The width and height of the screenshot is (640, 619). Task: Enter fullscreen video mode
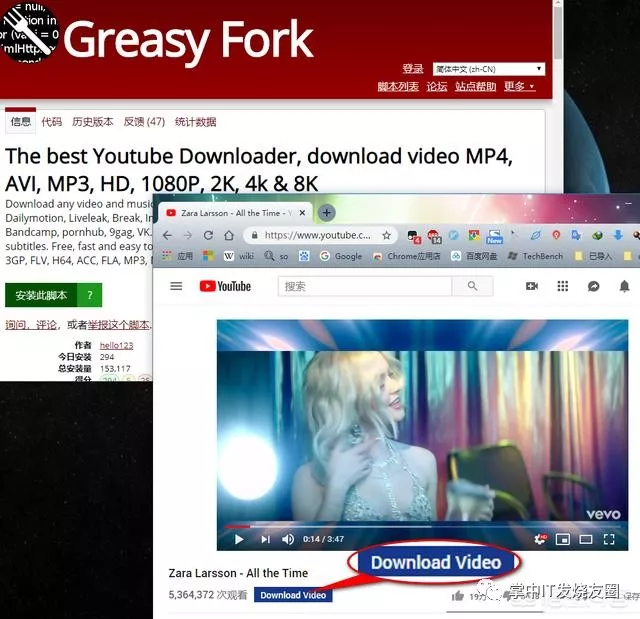609,539
